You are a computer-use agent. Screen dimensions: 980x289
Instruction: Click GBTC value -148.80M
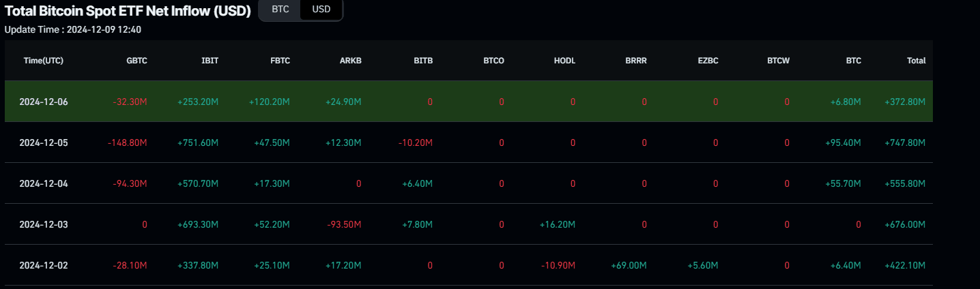[127, 142]
